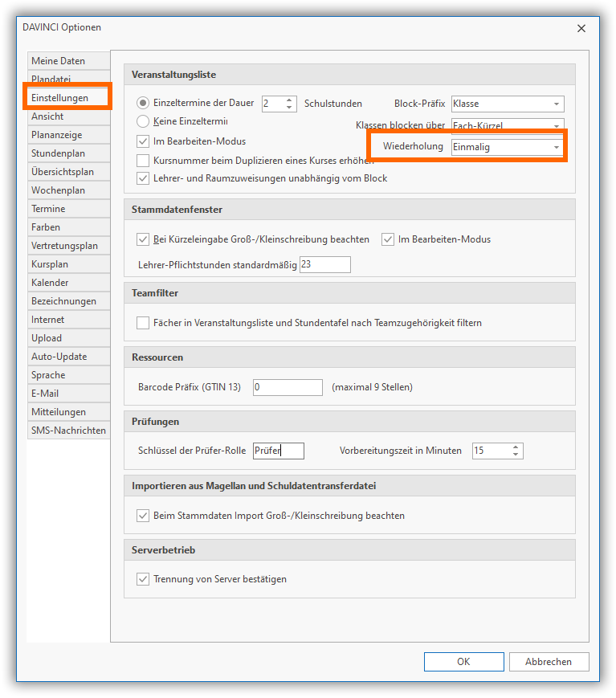Screen dimensions: 616x698
Task: Close the DAVINCI Optionen dialog
Action: [x=581, y=28]
